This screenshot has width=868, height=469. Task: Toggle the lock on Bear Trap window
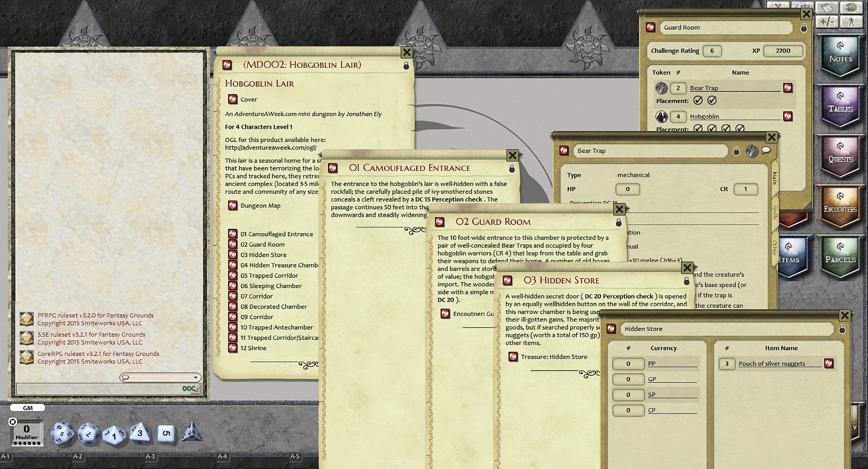coord(737,151)
